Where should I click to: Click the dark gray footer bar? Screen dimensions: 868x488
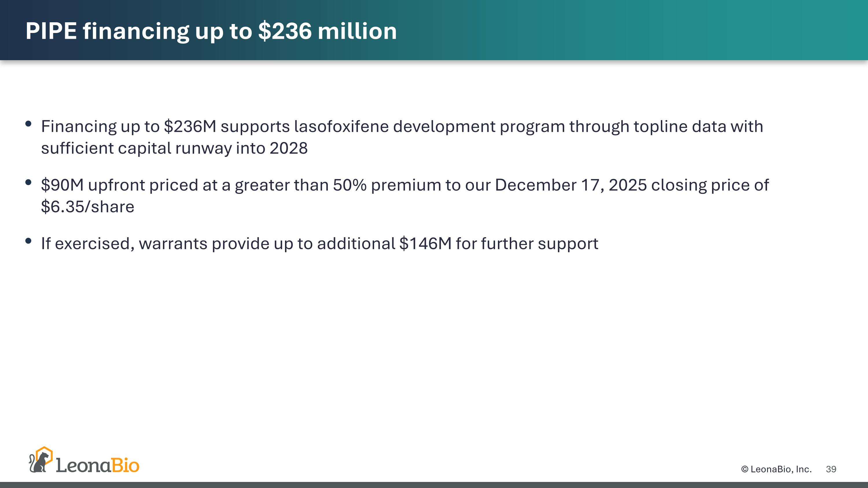point(434,485)
